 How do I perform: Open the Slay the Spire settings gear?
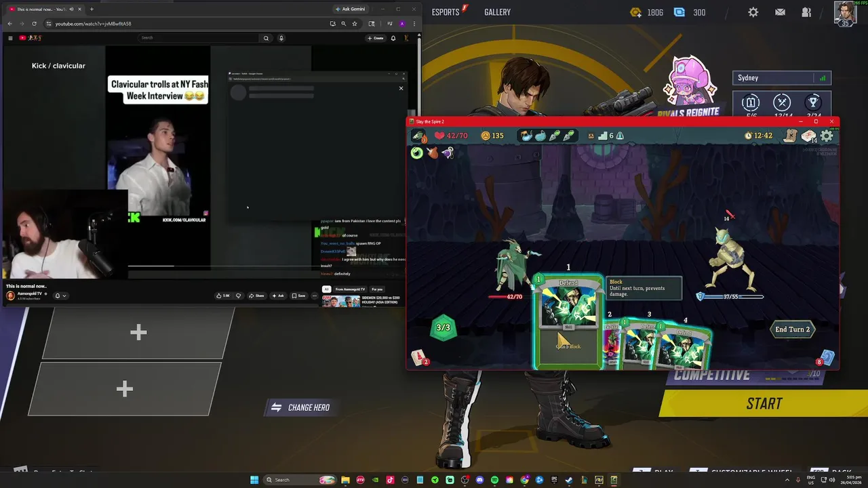827,136
